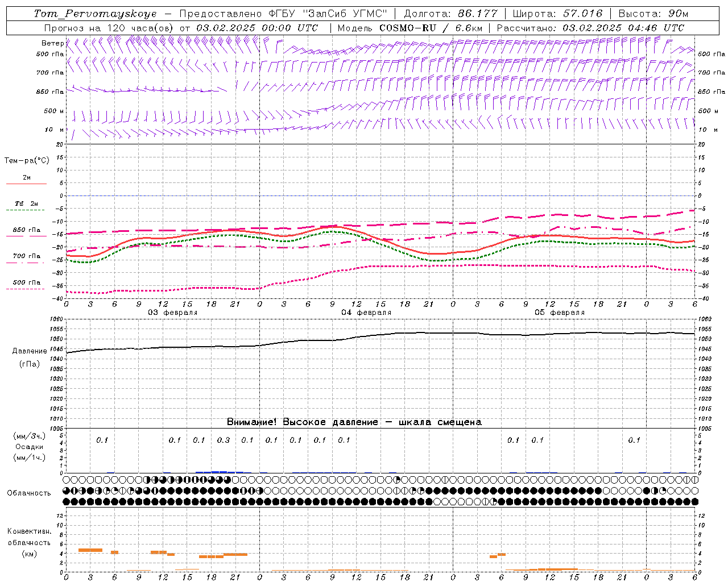Click the 'Давление' pressure panel label
Viewport: 728px width, 582px height.
click(x=30, y=351)
